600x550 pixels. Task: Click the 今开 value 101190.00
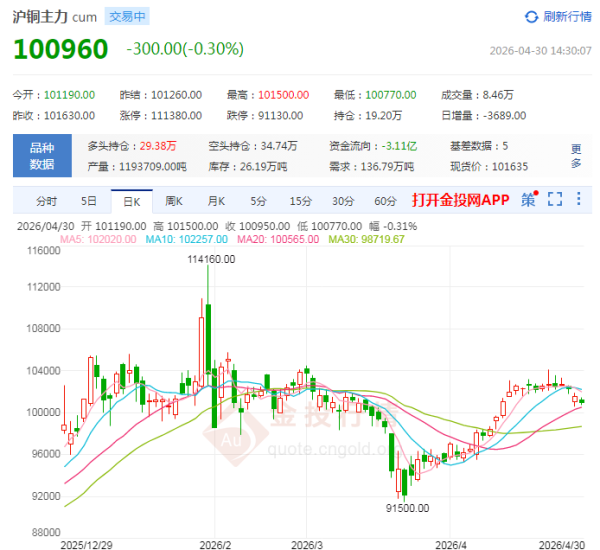tap(69, 95)
